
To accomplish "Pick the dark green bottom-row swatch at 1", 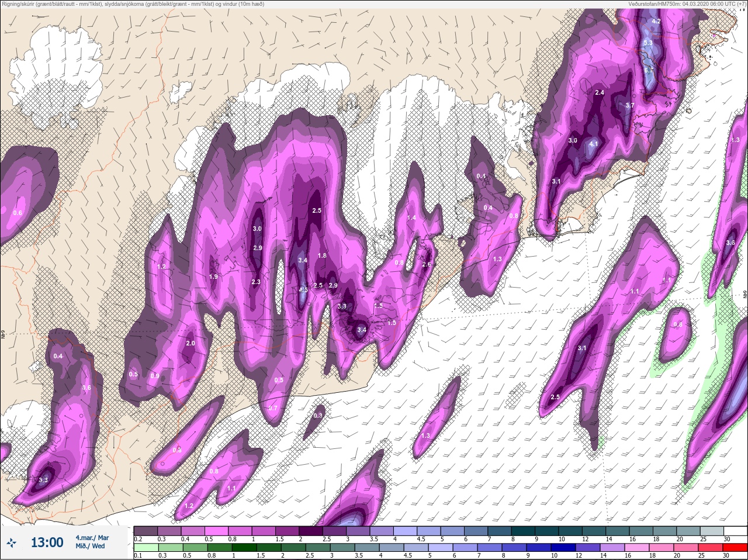I will coord(243,548).
